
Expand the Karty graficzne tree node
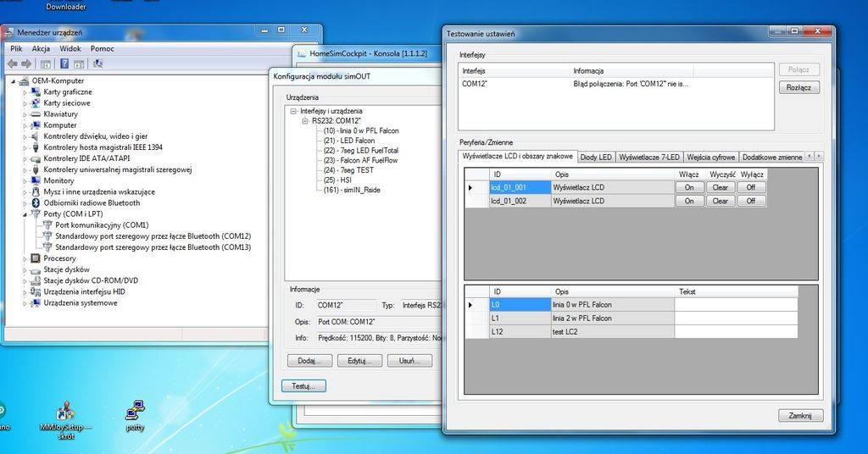click(x=25, y=92)
